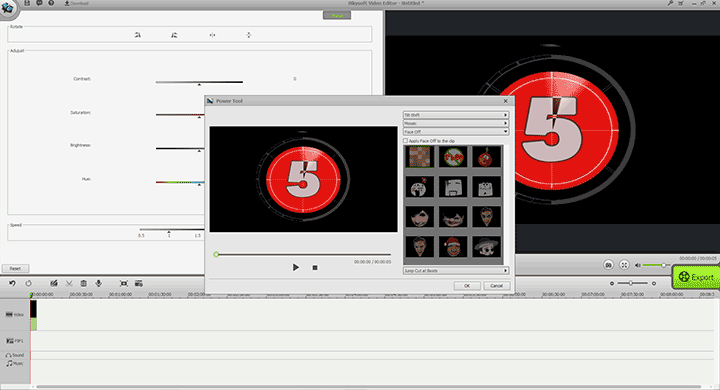Close the Power Tool dialog
Screen dimensions: 720x390
[x=506, y=101]
